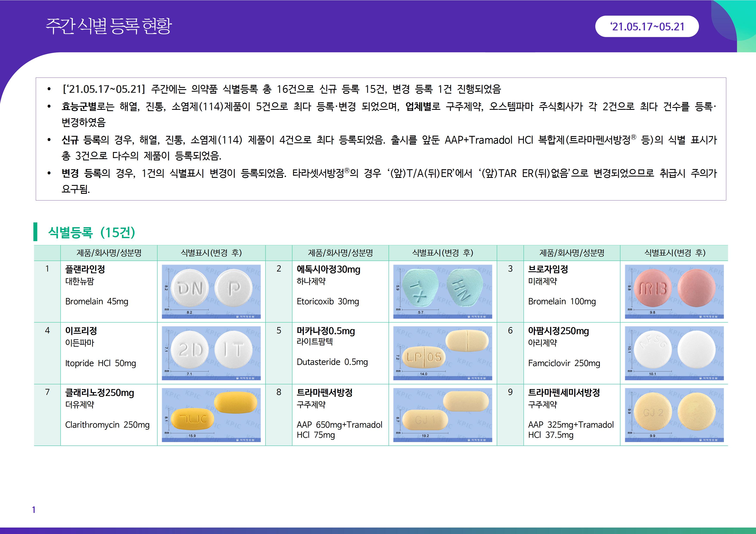Click the 클래리노정250mg pill image
This screenshot has height=534, width=756.
coord(211,414)
